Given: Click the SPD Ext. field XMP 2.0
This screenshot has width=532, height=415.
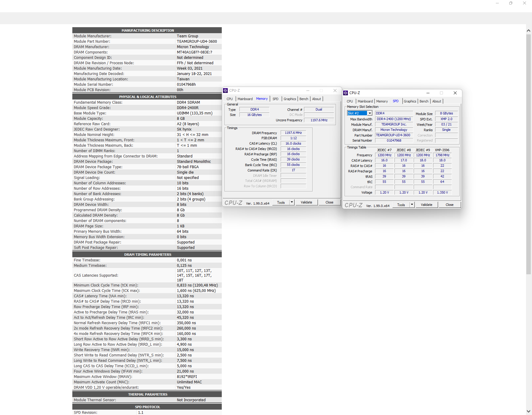Looking at the screenshot, I should (x=446, y=119).
